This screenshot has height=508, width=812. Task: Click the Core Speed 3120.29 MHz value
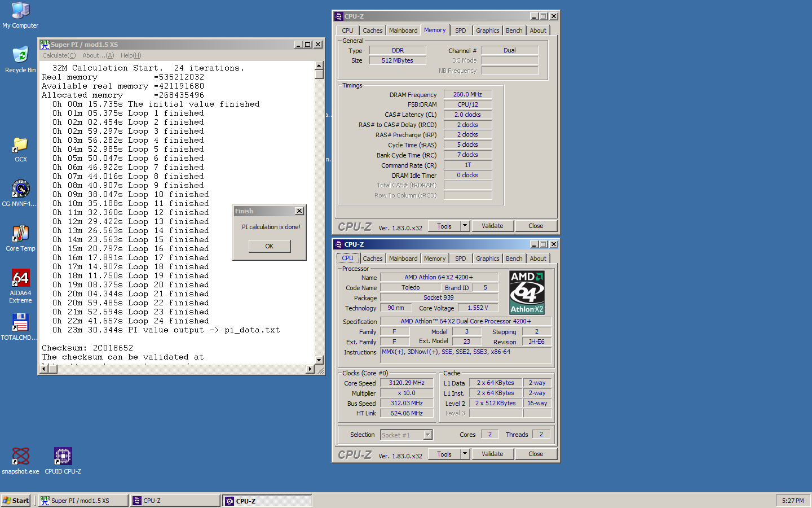click(x=407, y=383)
